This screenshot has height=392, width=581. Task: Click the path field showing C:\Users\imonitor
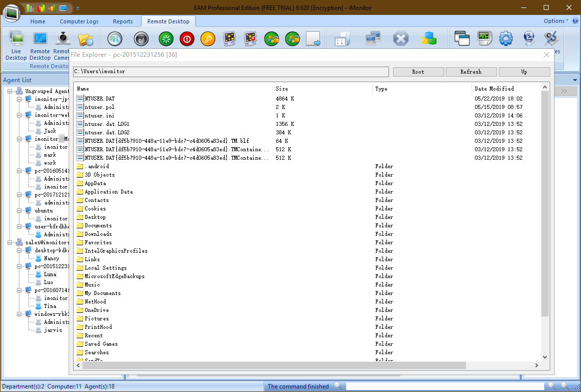point(231,72)
